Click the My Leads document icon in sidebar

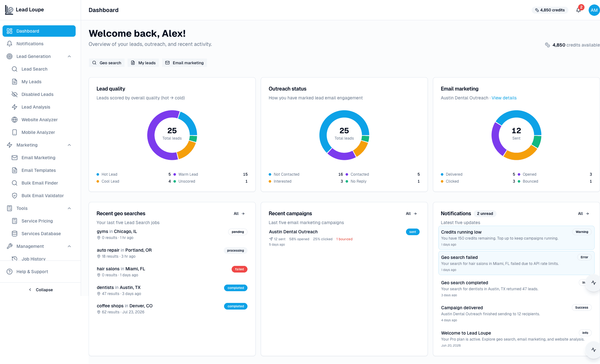[15, 82]
